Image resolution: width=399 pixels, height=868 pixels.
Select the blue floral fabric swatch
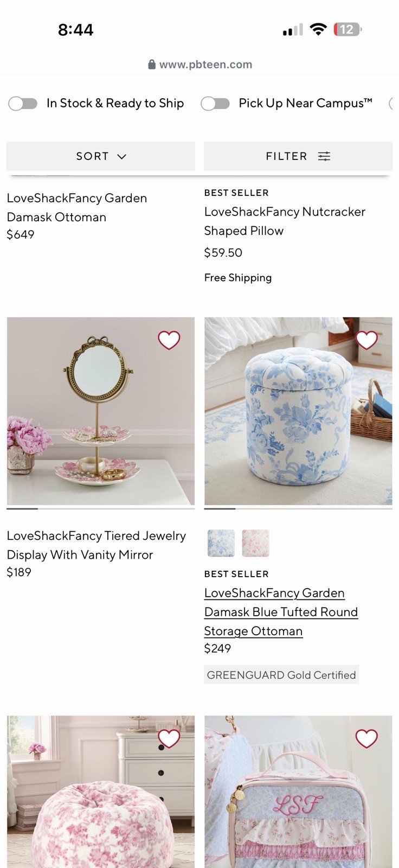(221, 543)
